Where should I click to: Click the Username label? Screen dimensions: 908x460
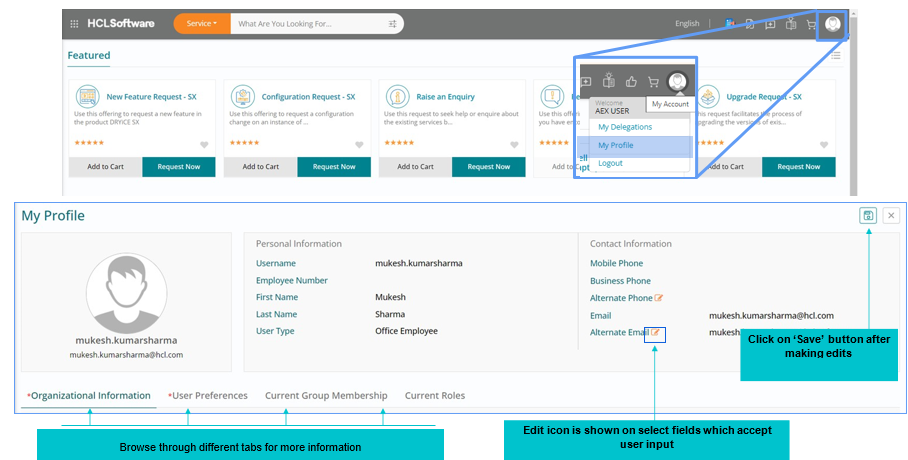276,264
